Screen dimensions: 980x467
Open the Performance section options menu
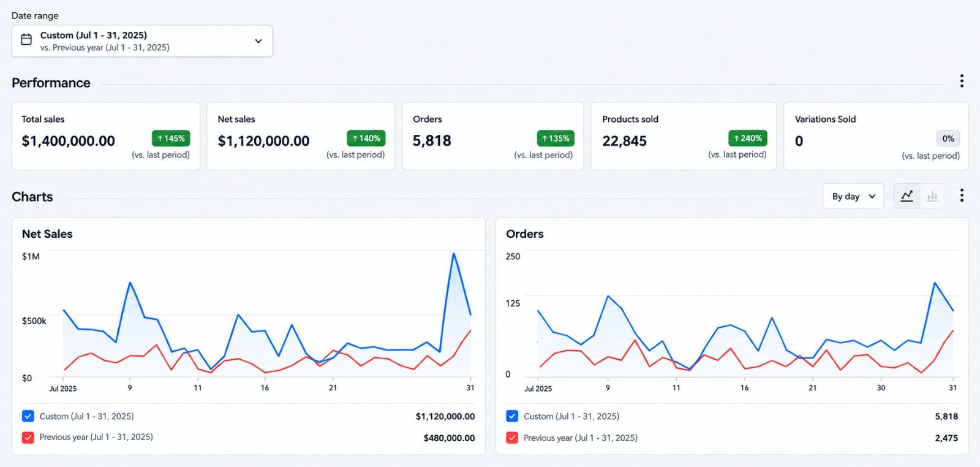pos(962,81)
